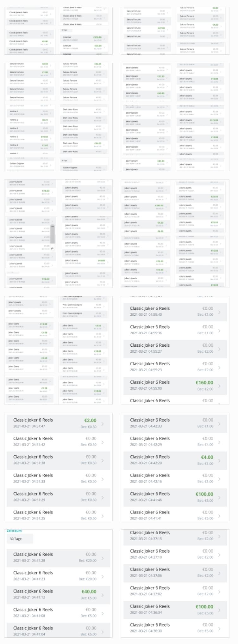Screen dimensions: 238x644
Task: Open the Classic Joker 6 Reels 04:51:47 entry
Action: click(x=58, y=423)
